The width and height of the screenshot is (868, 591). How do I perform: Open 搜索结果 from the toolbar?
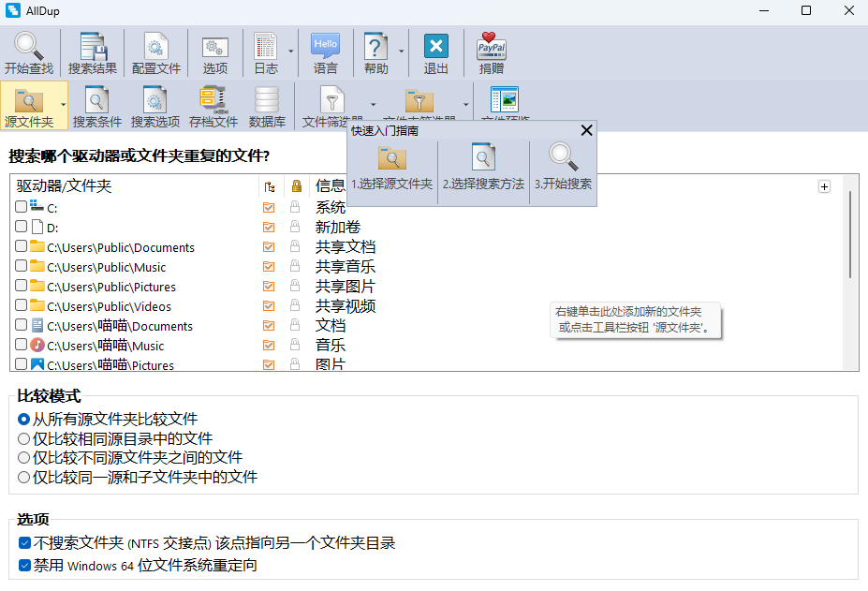[93, 47]
